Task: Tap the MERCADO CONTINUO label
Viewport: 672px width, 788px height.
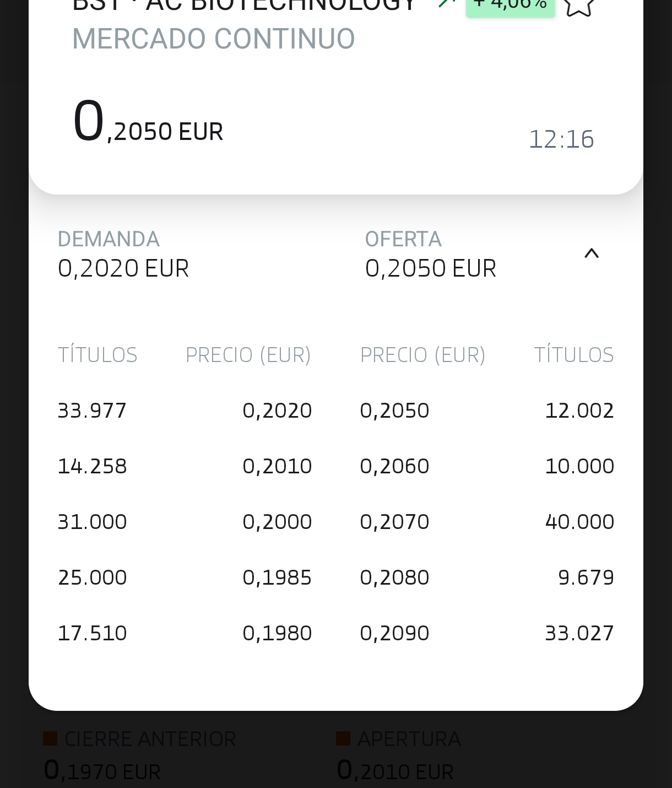Action: point(214,39)
